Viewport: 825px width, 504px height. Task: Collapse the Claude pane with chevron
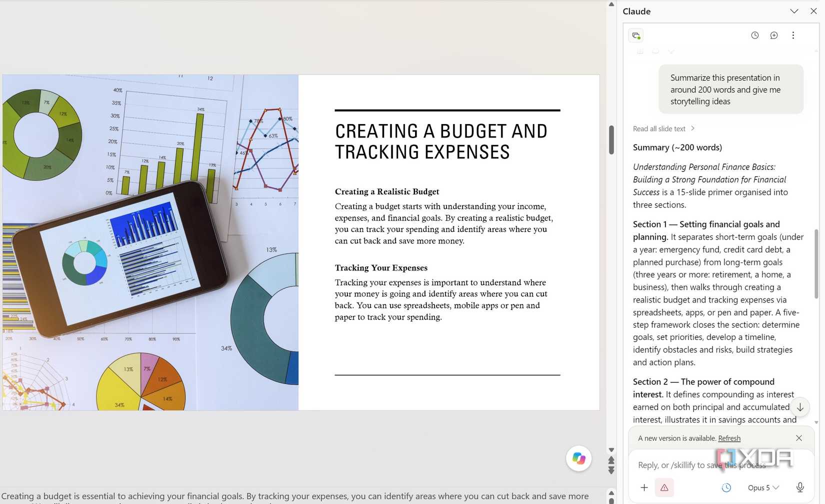coord(794,11)
